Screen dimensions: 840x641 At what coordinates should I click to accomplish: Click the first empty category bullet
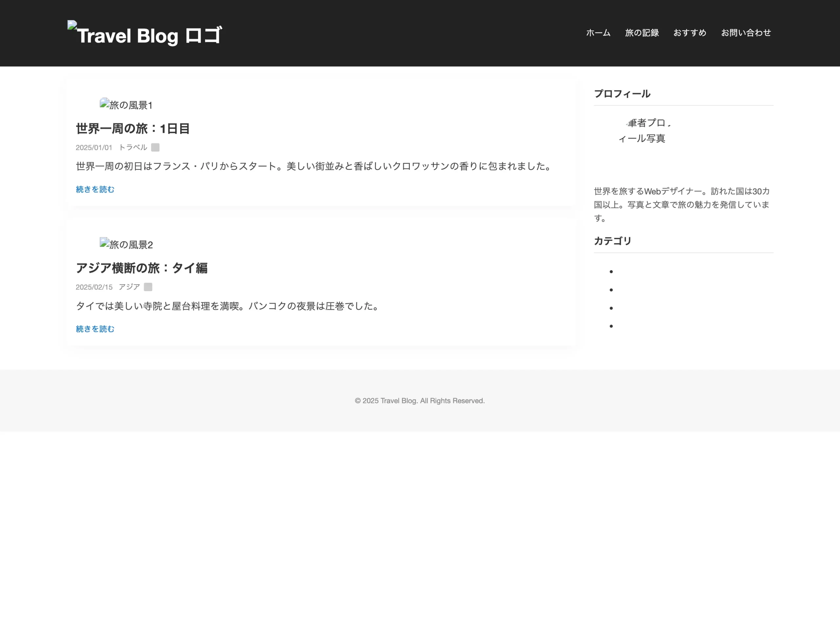(611, 271)
